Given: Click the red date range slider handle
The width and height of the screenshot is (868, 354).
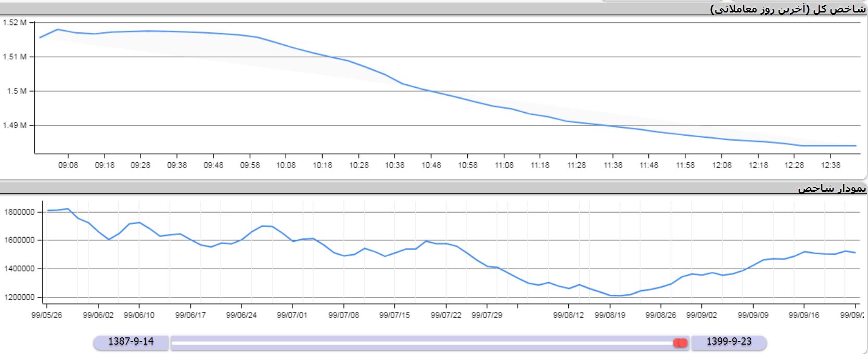Looking at the screenshot, I should click(x=680, y=343).
